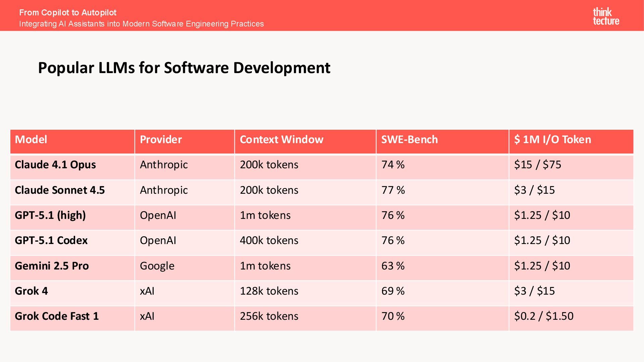The width and height of the screenshot is (644, 362).
Task: Select the Integrating AI Assistants subtitle text
Action: [x=141, y=24]
